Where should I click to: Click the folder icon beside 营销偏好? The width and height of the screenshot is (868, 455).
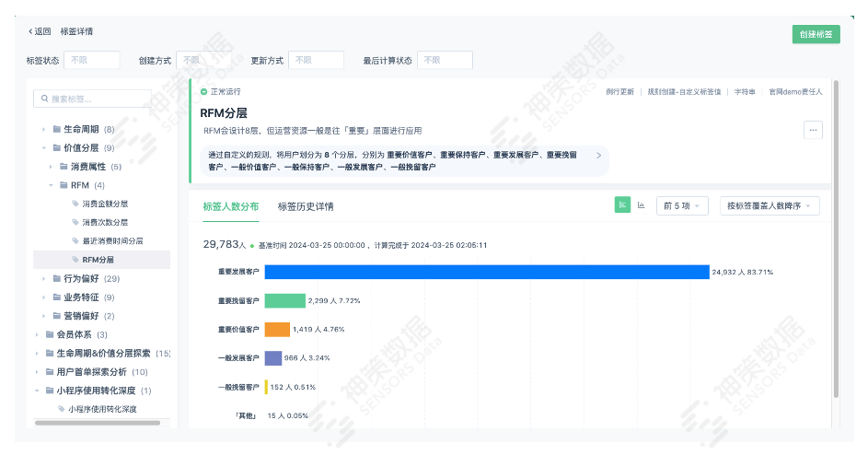tap(56, 316)
